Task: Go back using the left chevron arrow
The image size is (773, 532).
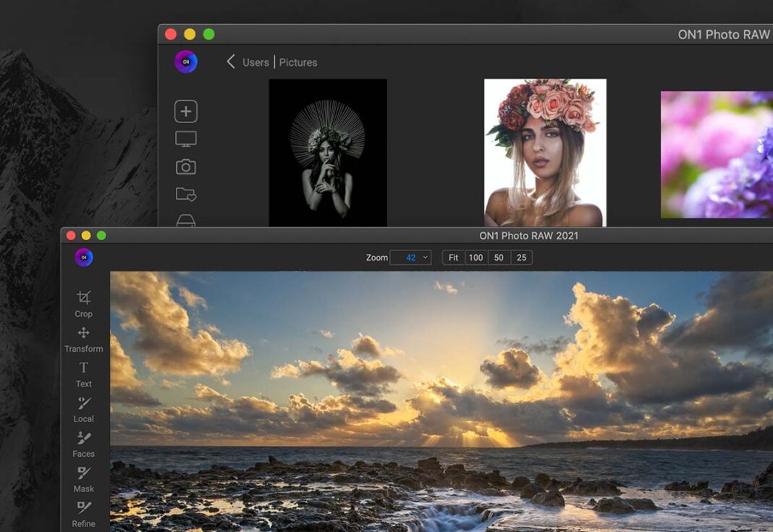Action: [x=231, y=62]
